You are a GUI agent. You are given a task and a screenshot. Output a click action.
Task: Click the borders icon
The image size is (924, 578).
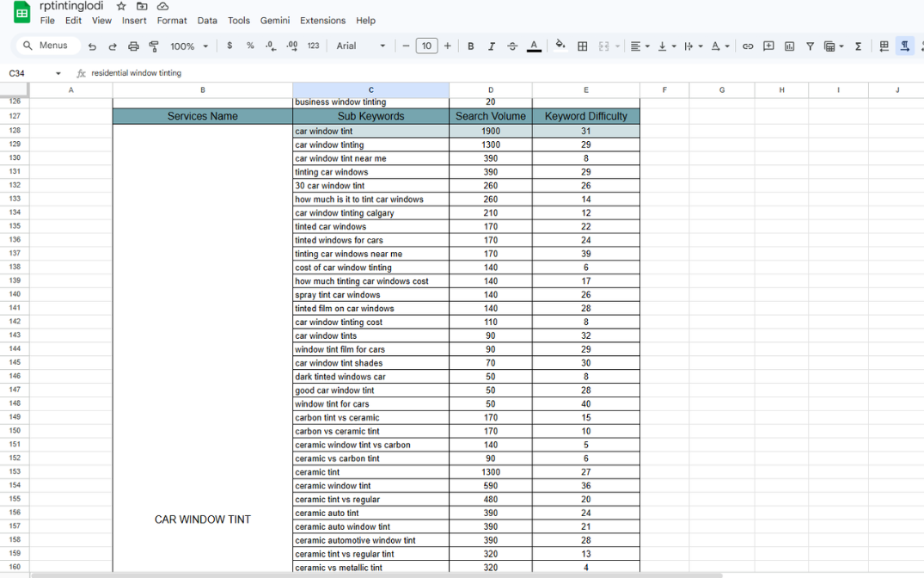[x=582, y=46]
